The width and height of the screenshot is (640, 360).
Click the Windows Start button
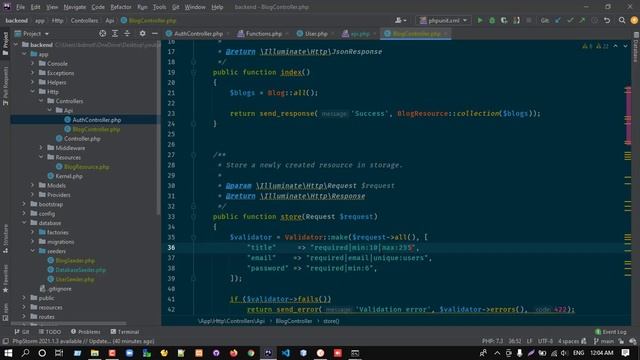8,353
